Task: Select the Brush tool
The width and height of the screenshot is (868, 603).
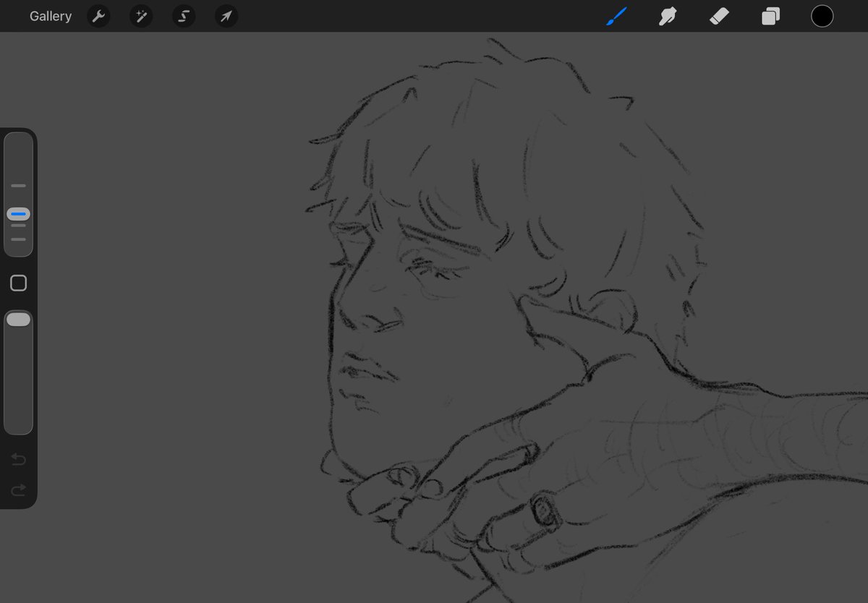Action: (616, 16)
